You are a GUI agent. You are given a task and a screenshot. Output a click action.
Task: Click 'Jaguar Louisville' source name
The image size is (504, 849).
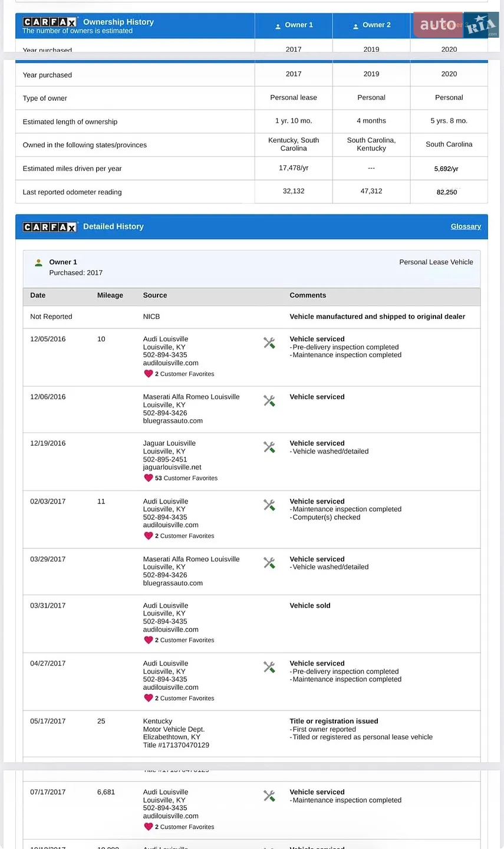(169, 443)
